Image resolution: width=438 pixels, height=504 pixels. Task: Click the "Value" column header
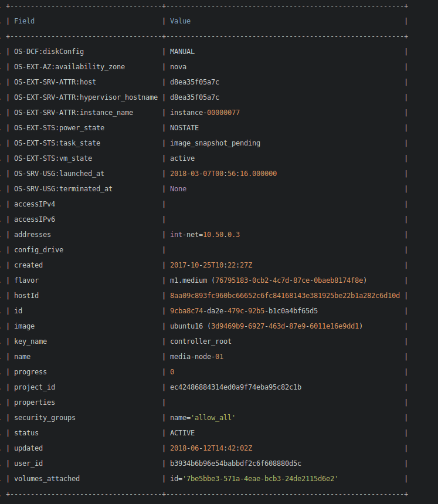(180, 21)
